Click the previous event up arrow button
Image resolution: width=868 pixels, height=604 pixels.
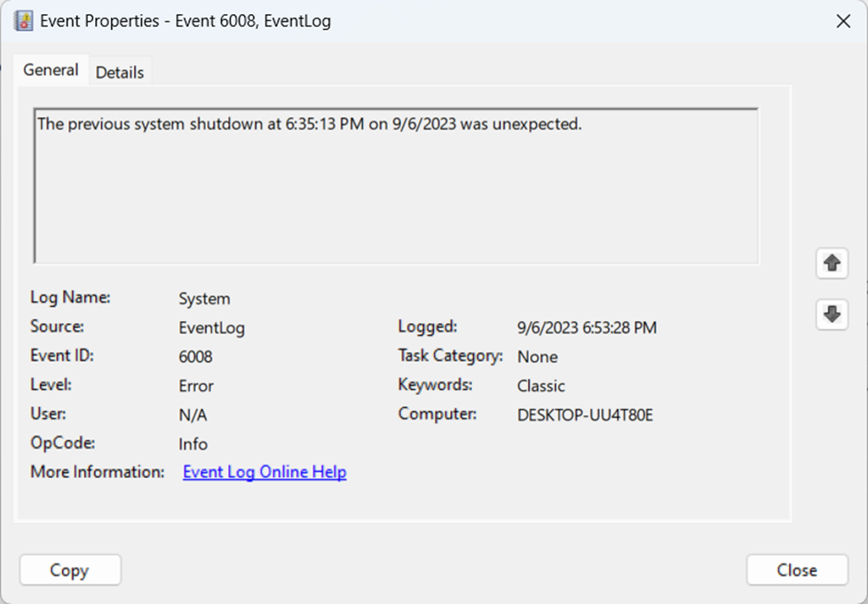(832, 263)
